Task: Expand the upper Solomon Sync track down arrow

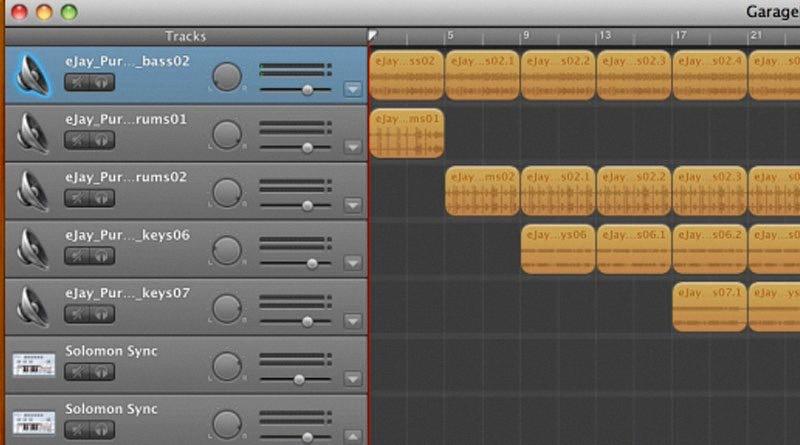Action: pos(353,379)
